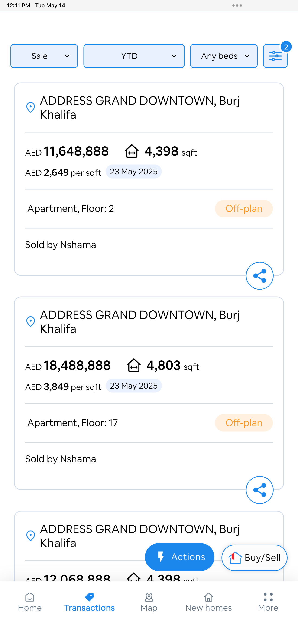The image size is (298, 644).
Task: Expand the Sale transaction type dropdown
Action: click(x=44, y=56)
